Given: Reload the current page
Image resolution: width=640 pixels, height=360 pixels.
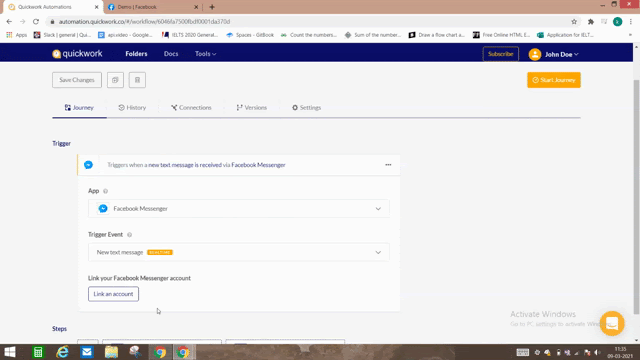Looking at the screenshot, I should pos(36,22).
